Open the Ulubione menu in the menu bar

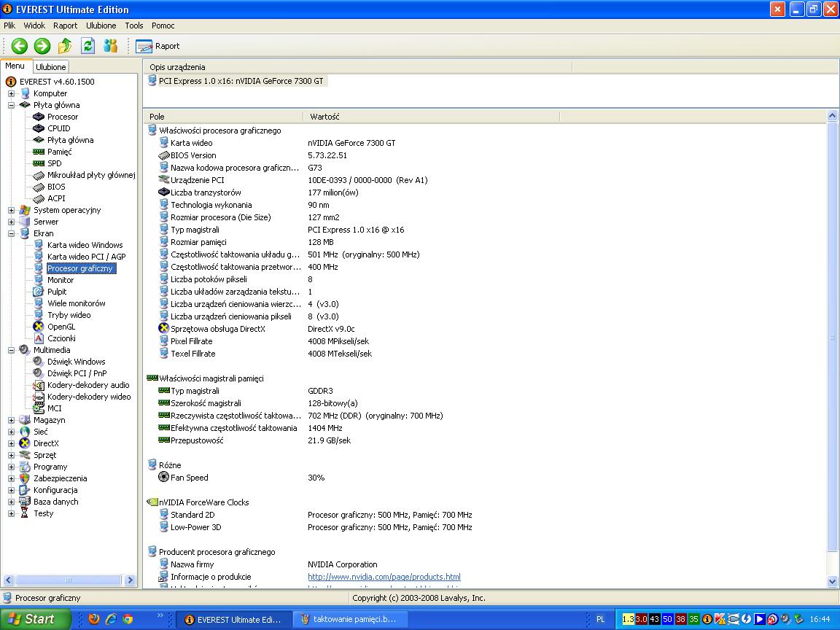101,26
